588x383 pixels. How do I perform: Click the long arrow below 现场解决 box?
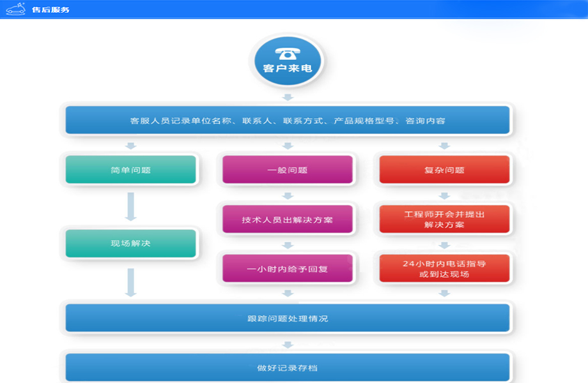click(x=130, y=282)
